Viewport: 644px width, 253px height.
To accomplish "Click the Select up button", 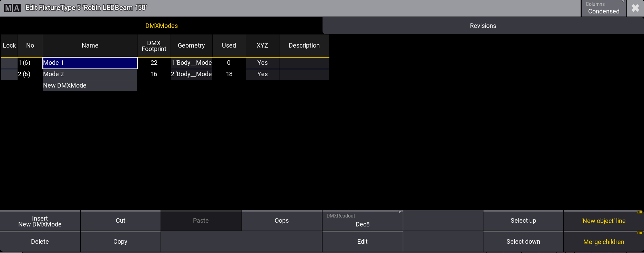I will [523, 221].
